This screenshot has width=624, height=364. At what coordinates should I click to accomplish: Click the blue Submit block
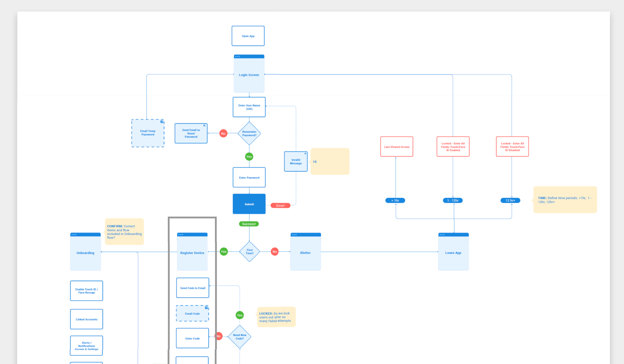[x=249, y=204]
